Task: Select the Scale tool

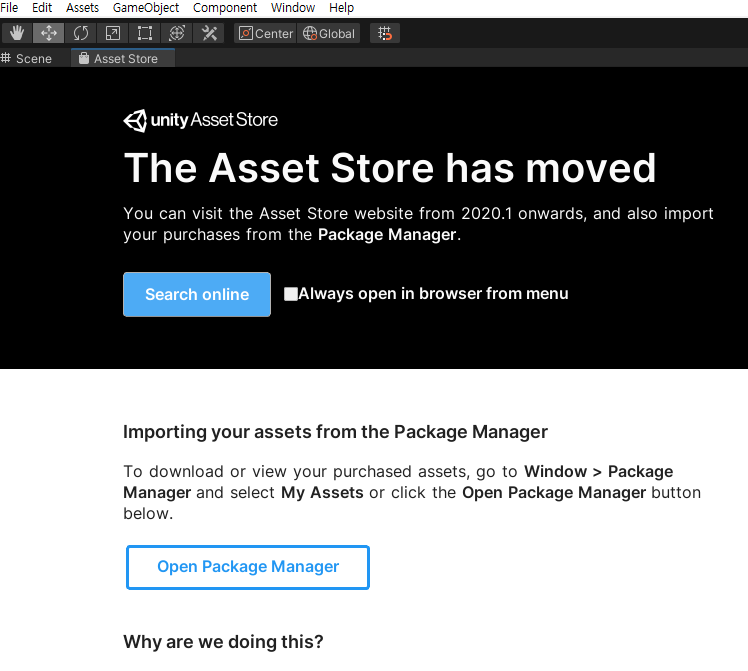Action: tap(113, 33)
